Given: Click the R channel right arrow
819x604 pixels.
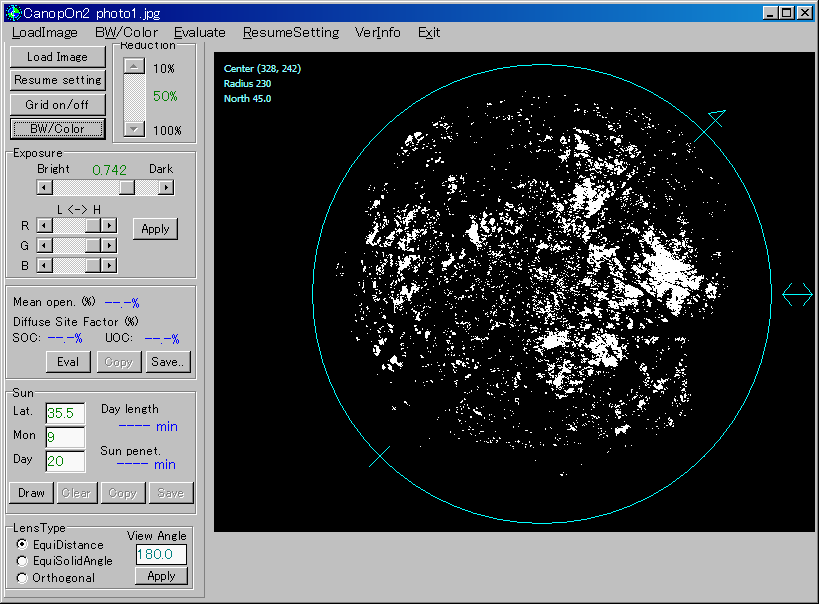Looking at the screenshot, I should [109, 225].
